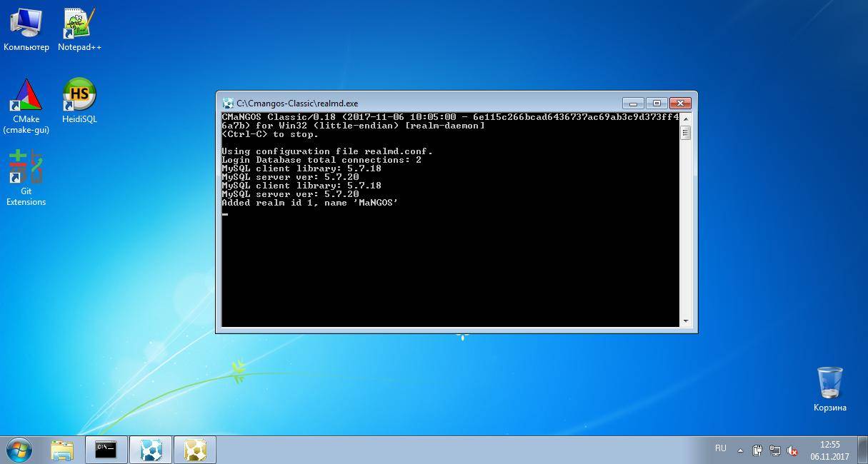Select the Notepad++ desktop shortcut
This screenshot has height=464, width=868.
(x=79, y=30)
